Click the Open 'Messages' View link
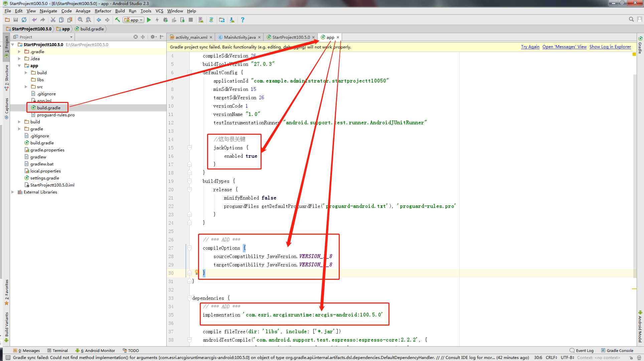Image resolution: width=644 pixels, height=361 pixels. 565,47
